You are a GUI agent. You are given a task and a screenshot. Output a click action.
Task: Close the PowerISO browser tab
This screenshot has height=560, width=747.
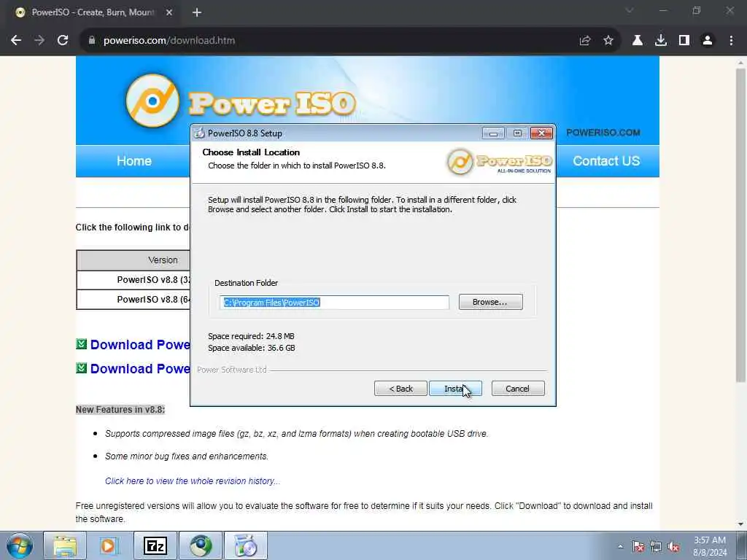[x=169, y=13]
